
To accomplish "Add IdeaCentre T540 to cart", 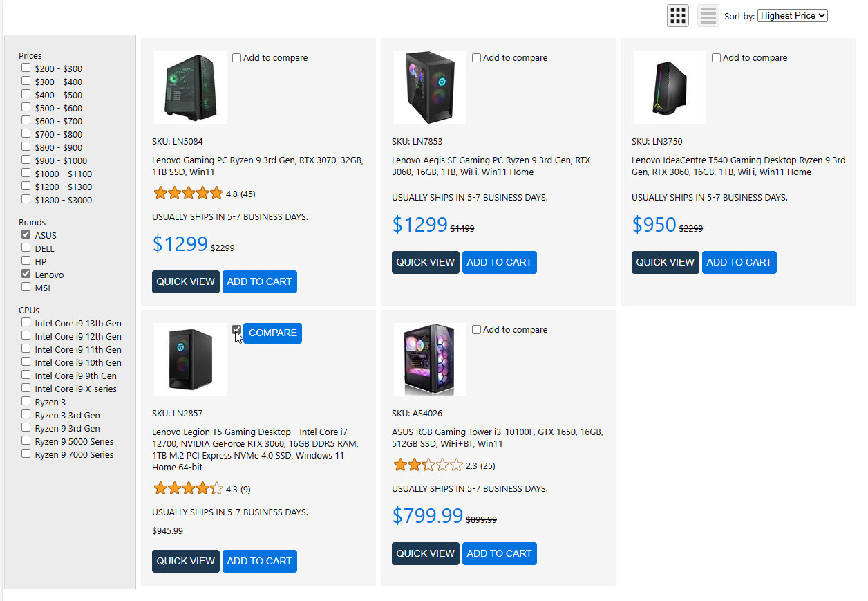I will [739, 262].
